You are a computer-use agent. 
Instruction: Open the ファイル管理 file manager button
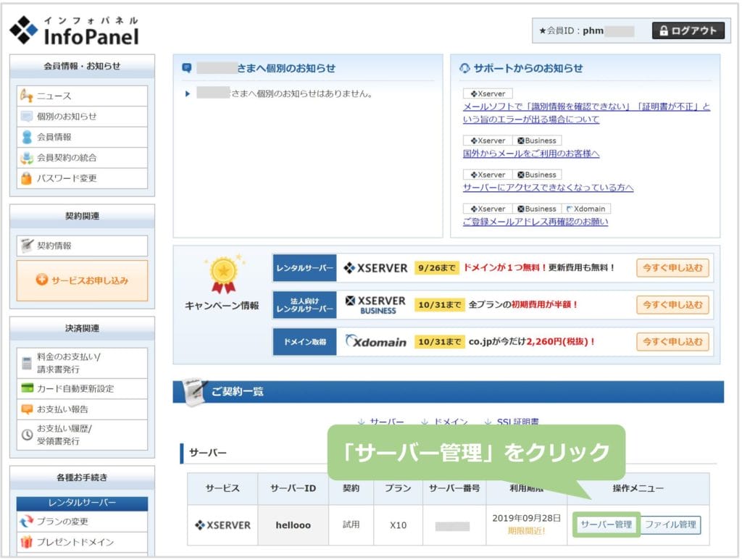click(x=670, y=525)
